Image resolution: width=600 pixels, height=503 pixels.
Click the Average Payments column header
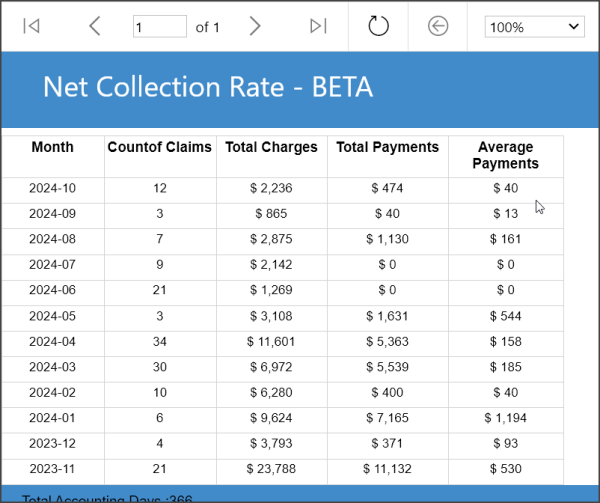click(x=505, y=156)
